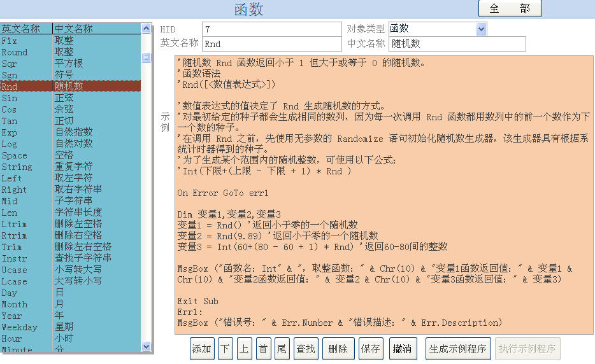Select the Ltrim 删除左空格 row
Viewport: 595px width, 364px height.
coord(70,224)
